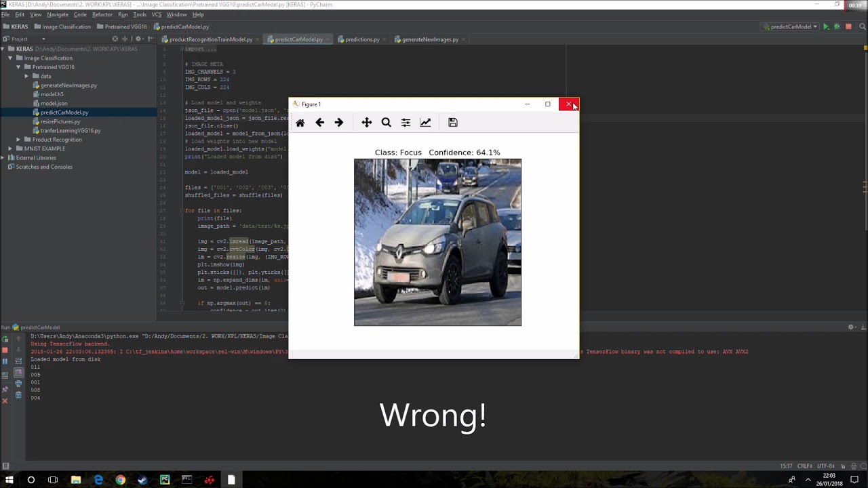868x488 pixels.
Task: Open File Explorer from the taskbar
Action: [x=76, y=480]
